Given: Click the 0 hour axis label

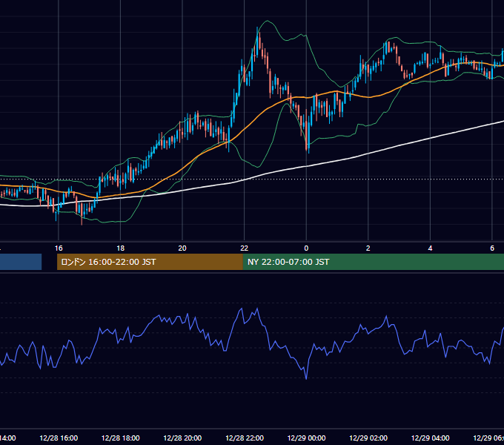Looking at the screenshot, I should tap(306, 248).
